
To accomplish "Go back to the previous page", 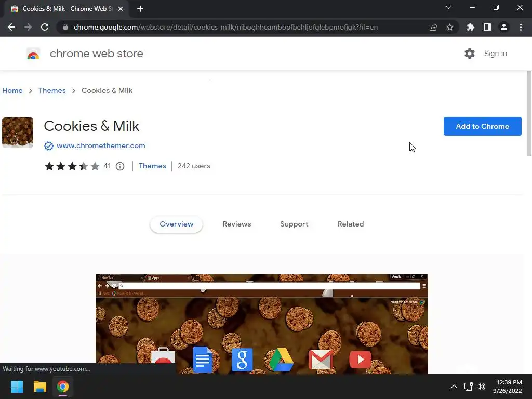I will tap(11, 27).
